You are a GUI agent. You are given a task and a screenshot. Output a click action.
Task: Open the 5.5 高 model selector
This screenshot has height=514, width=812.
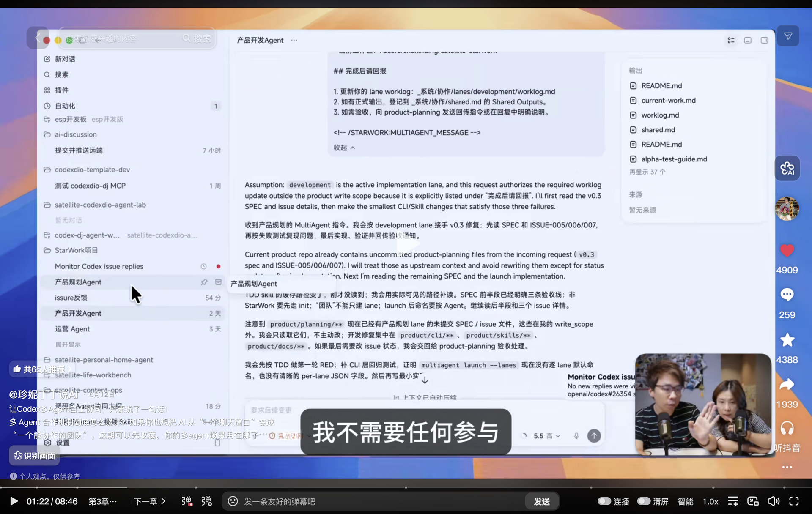click(547, 436)
